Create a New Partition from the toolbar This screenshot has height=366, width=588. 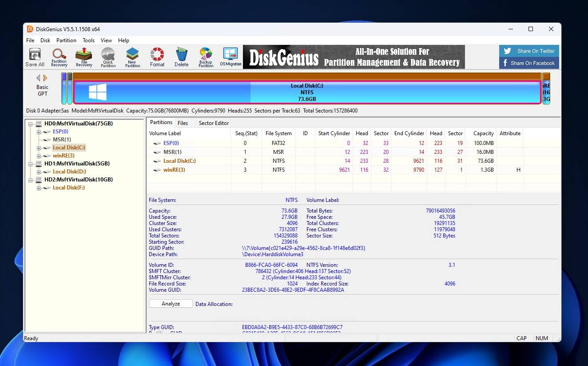coord(132,57)
